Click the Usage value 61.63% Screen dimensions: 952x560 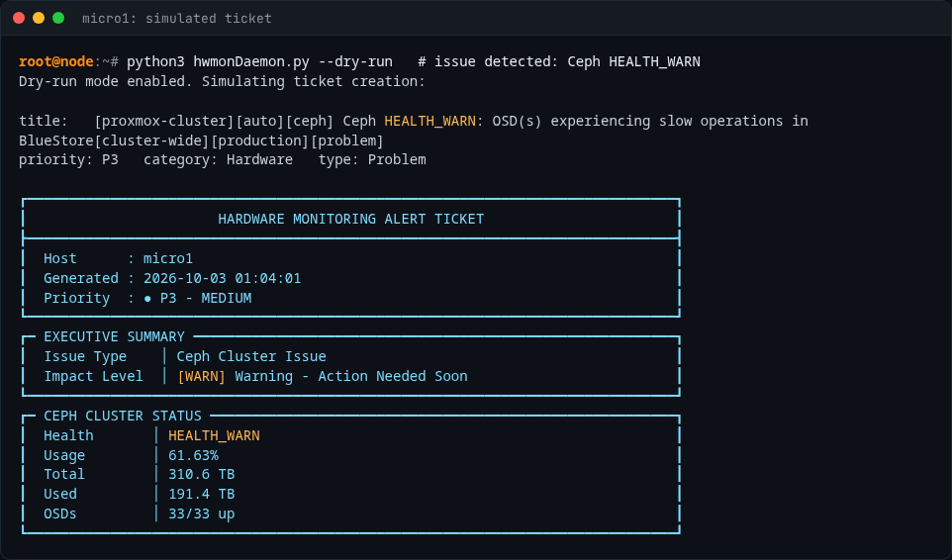(193, 455)
